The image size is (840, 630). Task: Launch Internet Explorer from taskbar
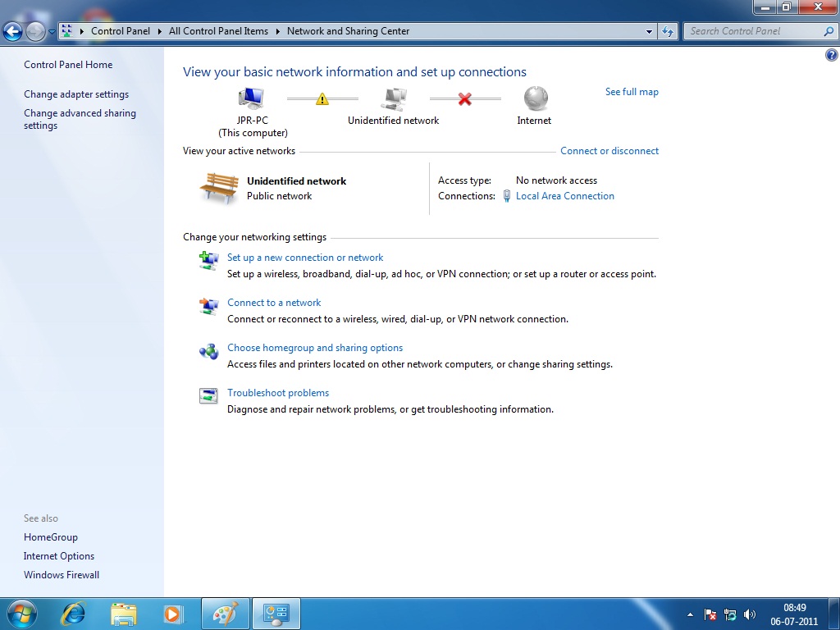click(73, 614)
